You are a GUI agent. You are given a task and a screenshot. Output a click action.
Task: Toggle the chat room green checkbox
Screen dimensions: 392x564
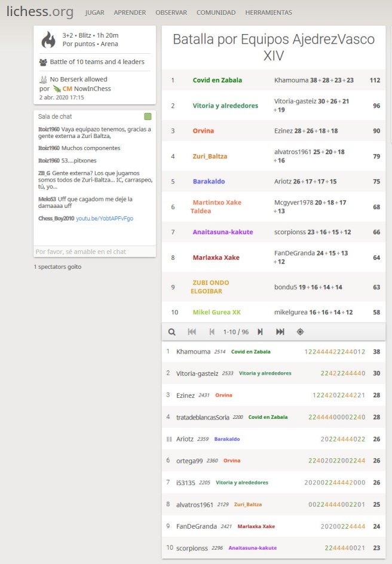[148, 117]
